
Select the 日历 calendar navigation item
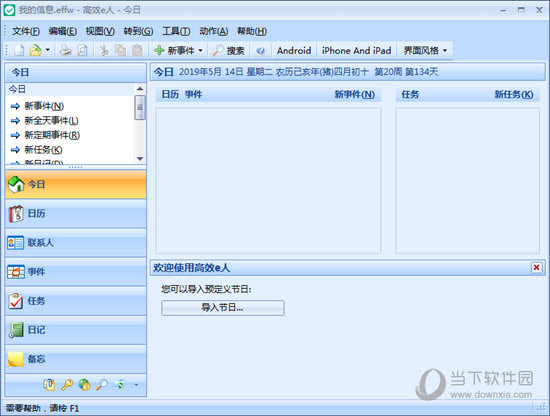click(x=76, y=214)
